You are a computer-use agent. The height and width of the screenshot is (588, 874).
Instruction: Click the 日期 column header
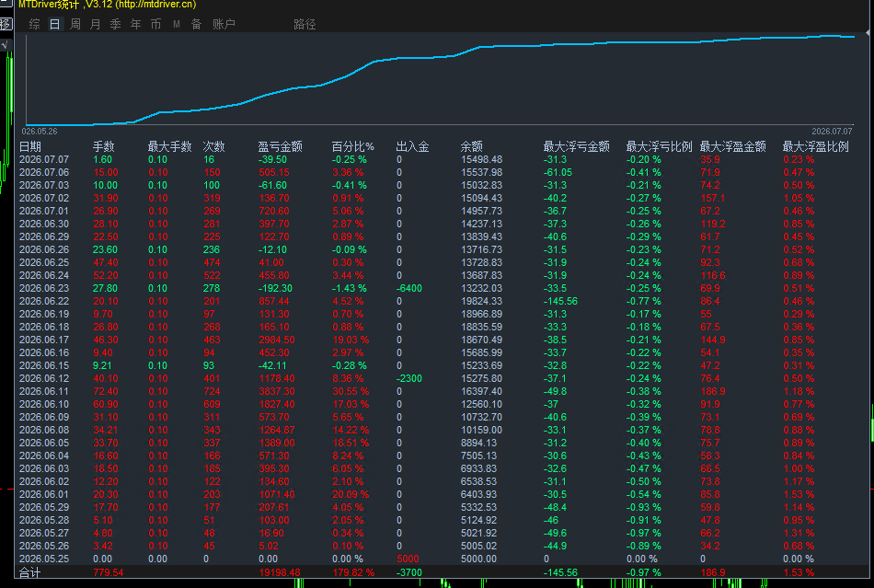tap(30, 146)
